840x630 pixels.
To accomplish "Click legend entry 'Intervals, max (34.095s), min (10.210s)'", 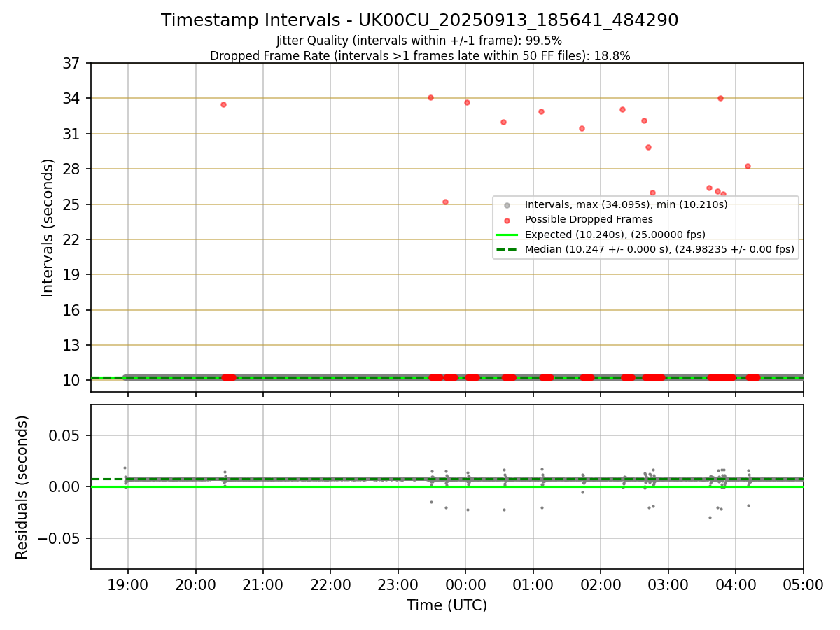I will 626,204.
